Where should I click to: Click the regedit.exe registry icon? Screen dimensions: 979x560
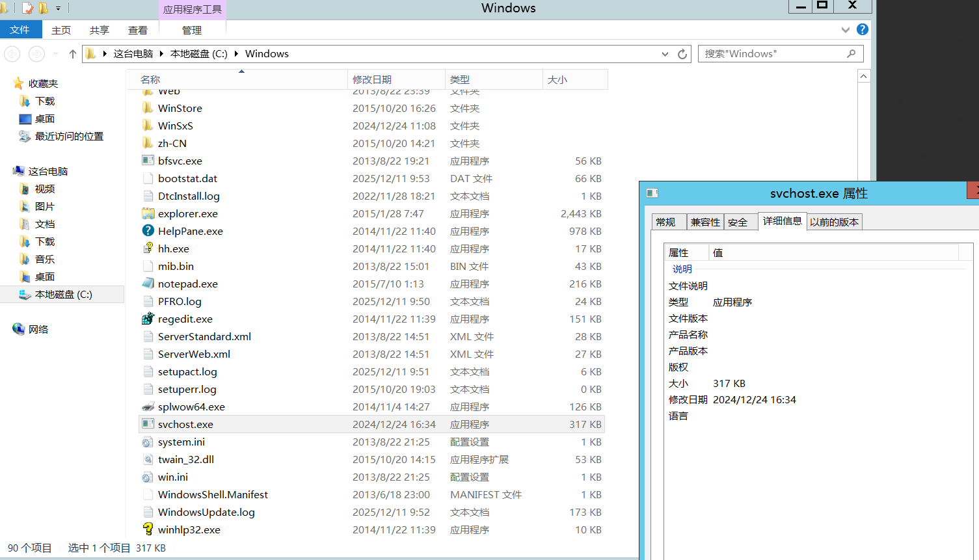pos(148,319)
